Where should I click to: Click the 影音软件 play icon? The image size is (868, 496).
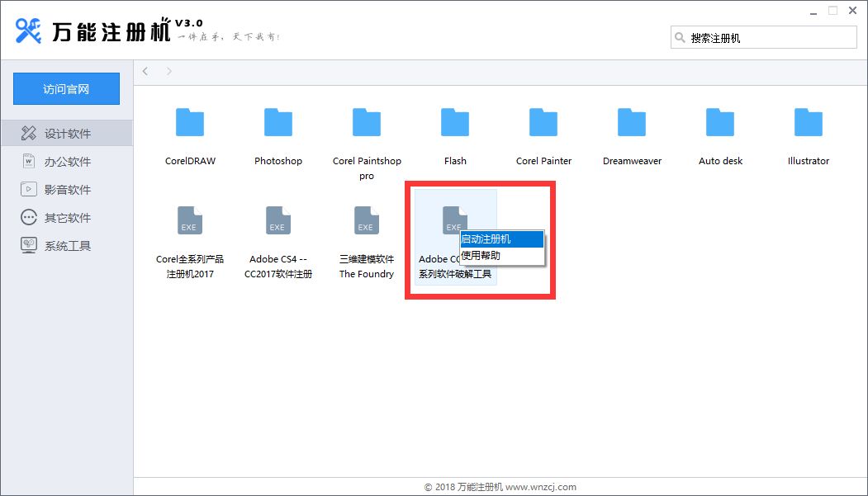click(x=29, y=189)
